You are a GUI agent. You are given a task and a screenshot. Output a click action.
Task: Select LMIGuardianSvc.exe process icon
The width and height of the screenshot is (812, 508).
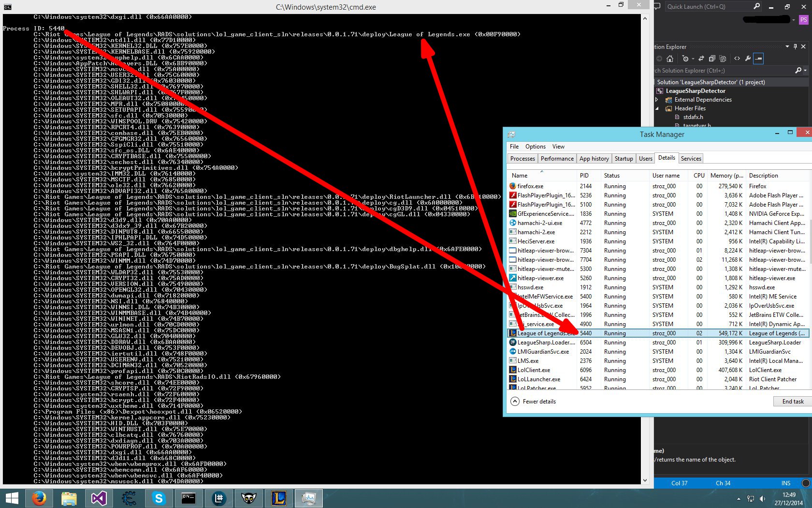(x=513, y=352)
